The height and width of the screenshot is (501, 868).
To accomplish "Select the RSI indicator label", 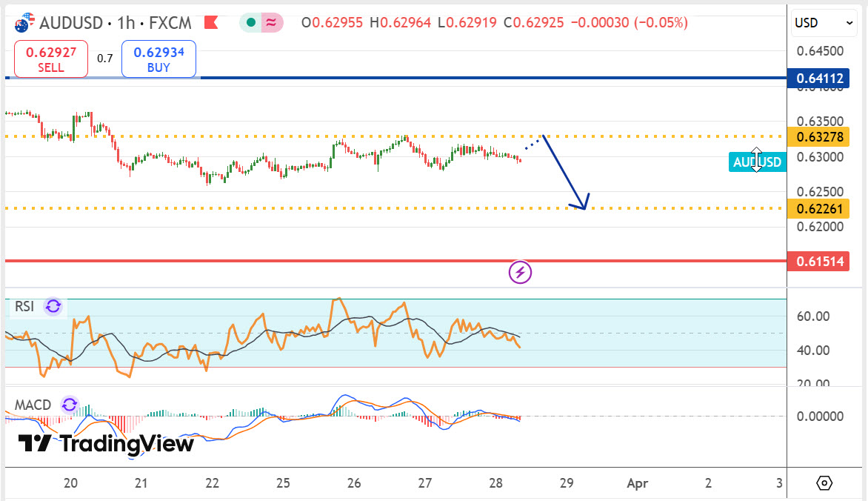I will tap(25, 306).
